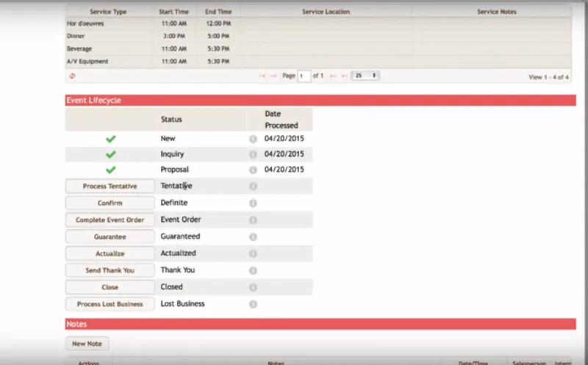
Task: Go to the last page arrow in pager
Action: pos(344,76)
